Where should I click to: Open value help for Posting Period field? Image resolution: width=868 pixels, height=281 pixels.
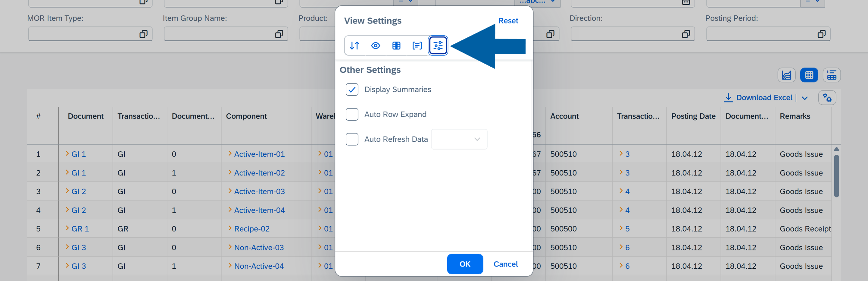(x=822, y=34)
